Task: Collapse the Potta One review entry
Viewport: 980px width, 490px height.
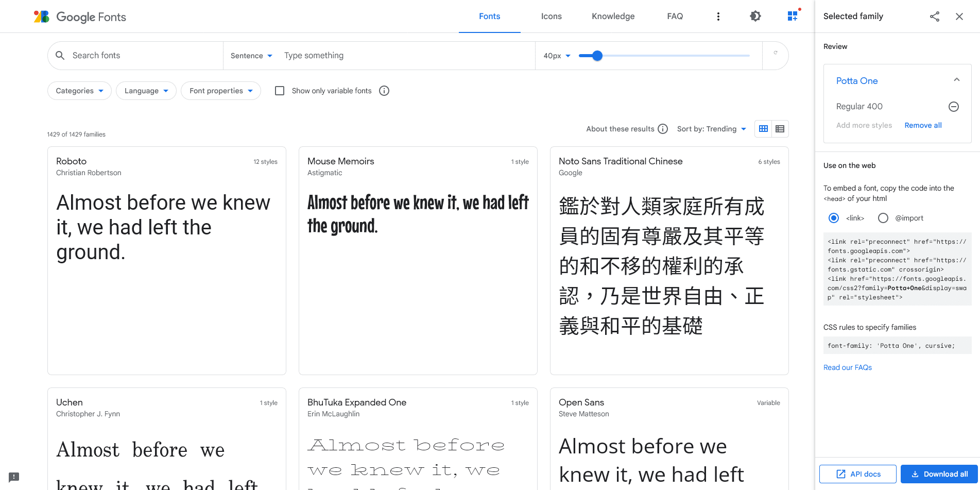Action: (x=957, y=79)
